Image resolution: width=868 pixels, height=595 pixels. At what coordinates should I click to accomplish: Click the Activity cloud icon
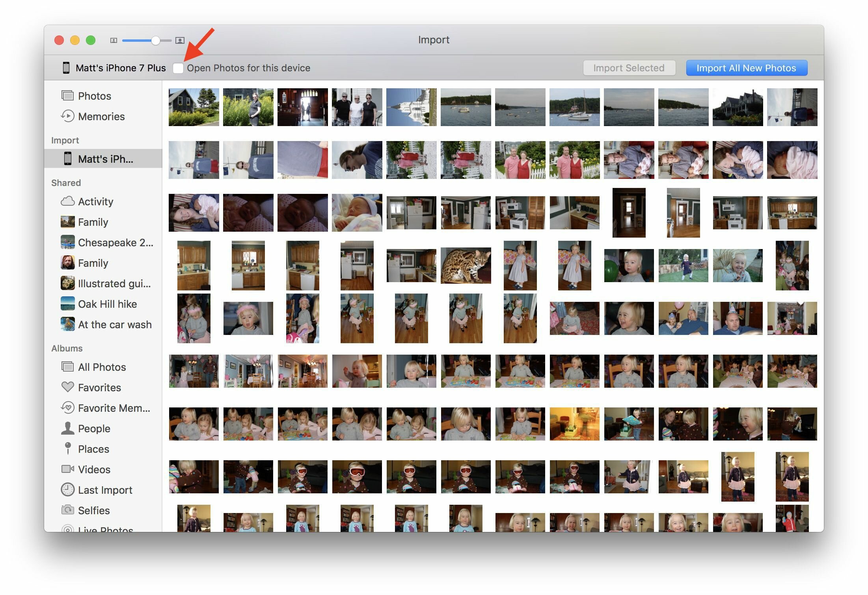coord(67,201)
